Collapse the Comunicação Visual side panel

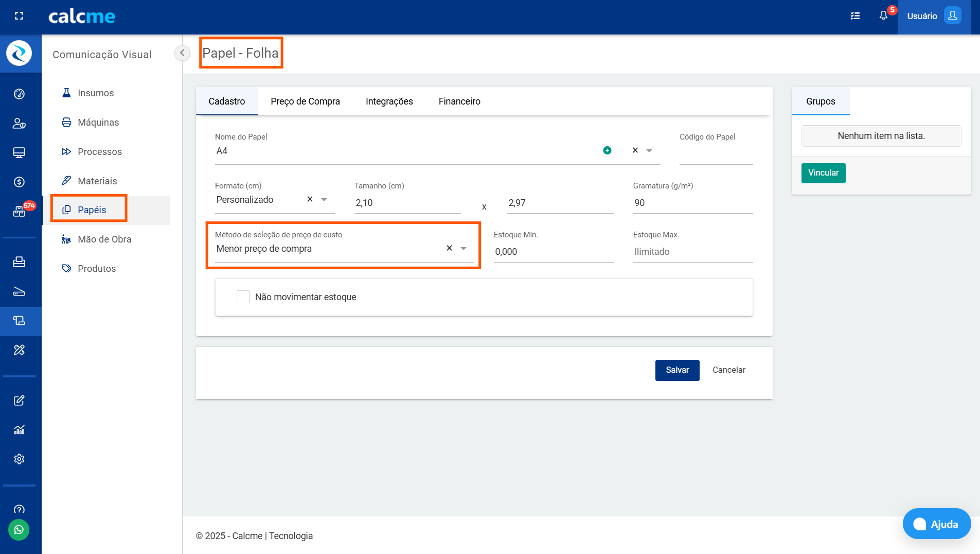(182, 53)
